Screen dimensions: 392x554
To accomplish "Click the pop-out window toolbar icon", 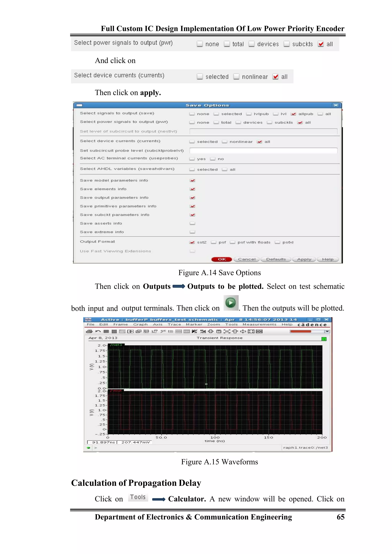I will [154, 331].
